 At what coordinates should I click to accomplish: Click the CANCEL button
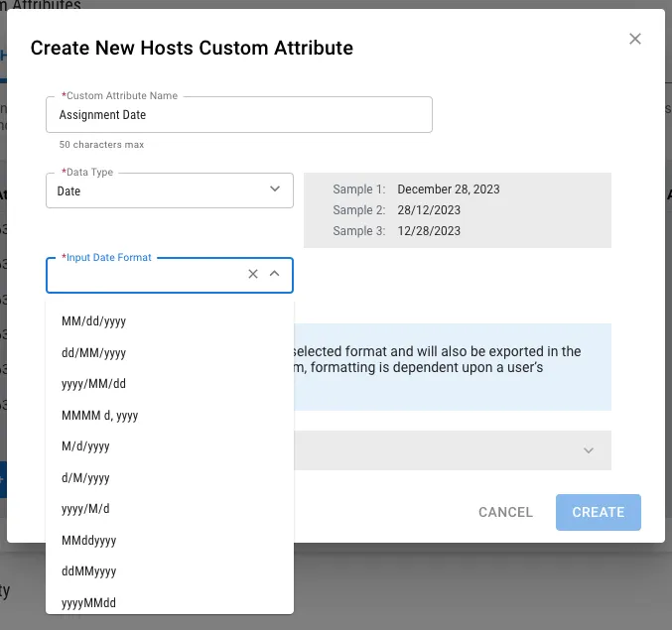pyautogui.click(x=505, y=512)
